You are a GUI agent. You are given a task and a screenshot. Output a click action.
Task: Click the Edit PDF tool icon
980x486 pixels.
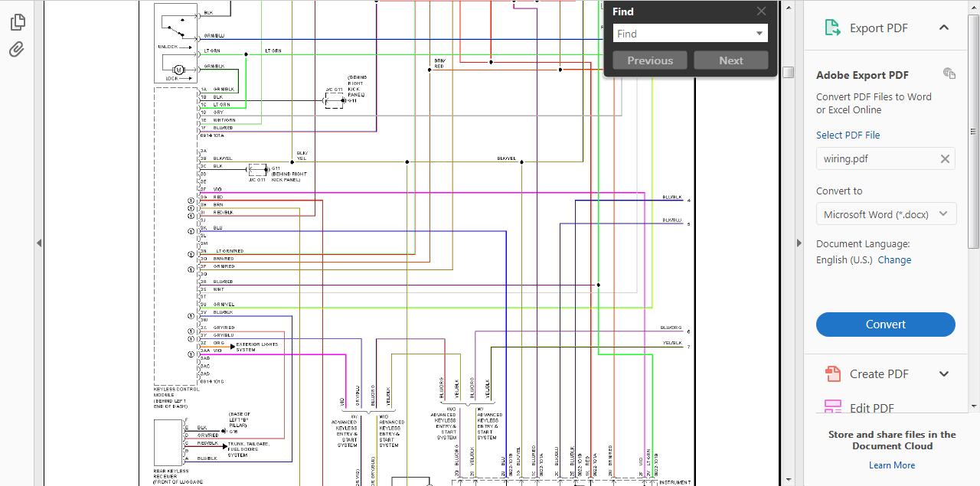(x=833, y=406)
